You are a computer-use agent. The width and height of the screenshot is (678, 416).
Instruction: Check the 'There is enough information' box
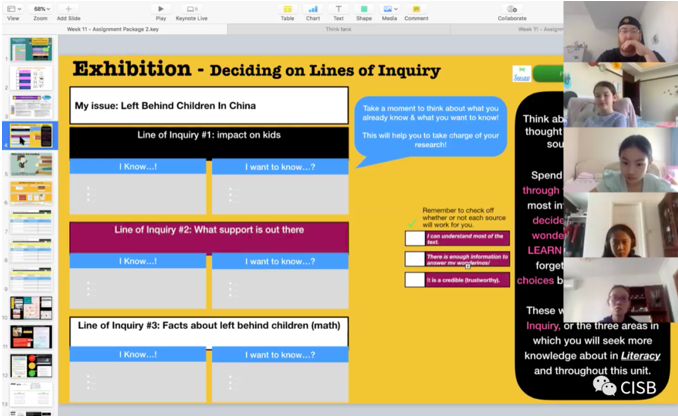pyautogui.click(x=415, y=259)
